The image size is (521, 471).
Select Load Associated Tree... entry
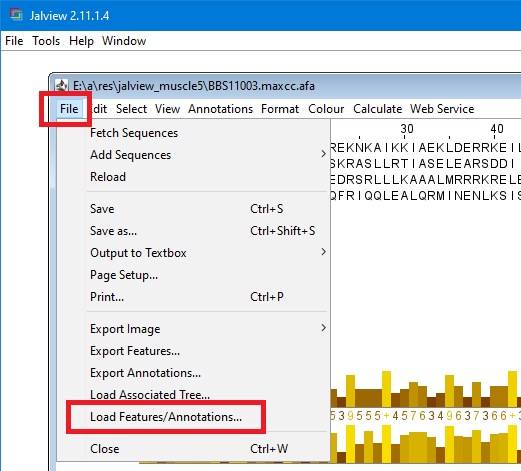click(193, 395)
